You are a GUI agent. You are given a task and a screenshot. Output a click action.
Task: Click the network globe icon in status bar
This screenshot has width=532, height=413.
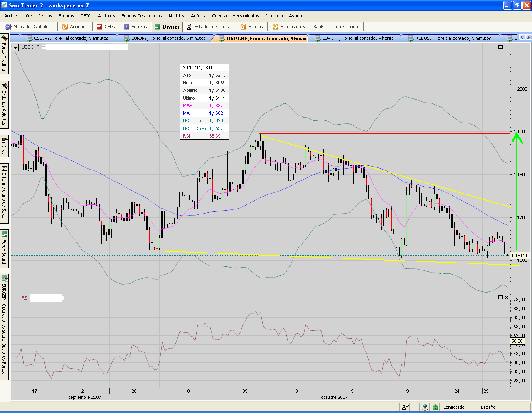coord(424,407)
